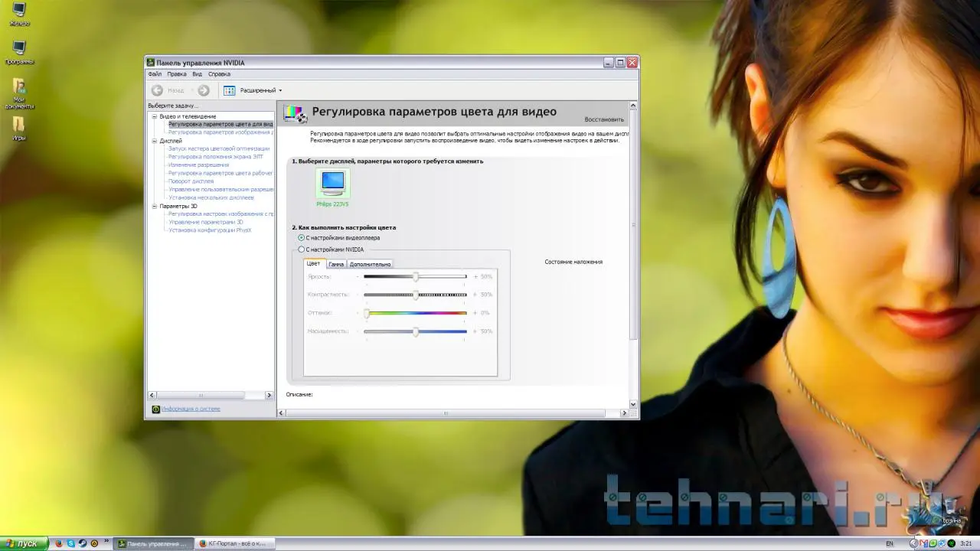Open 'Регулировка параметров цвета рабочего' tree item

pyautogui.click(x=220, y=173)
